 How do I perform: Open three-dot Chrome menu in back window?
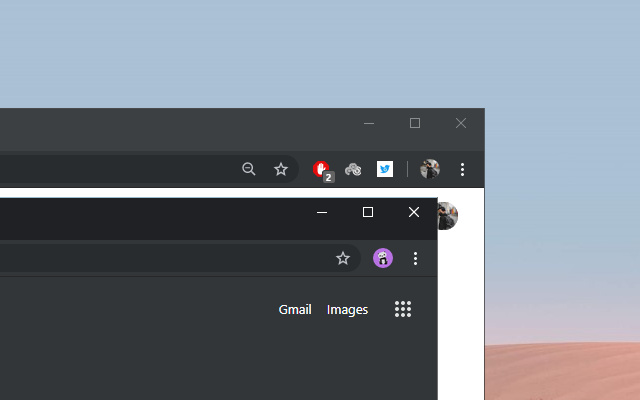point(462,169)
